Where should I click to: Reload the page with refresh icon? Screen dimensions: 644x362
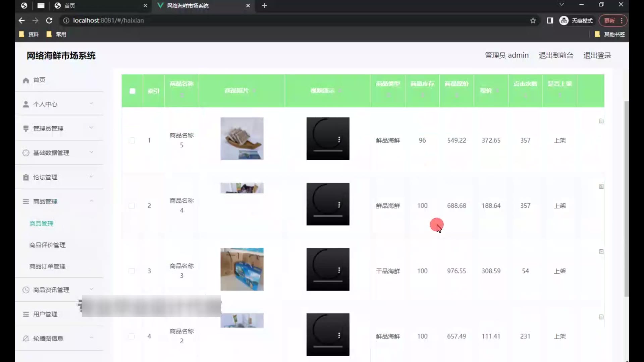coord(49,21)
